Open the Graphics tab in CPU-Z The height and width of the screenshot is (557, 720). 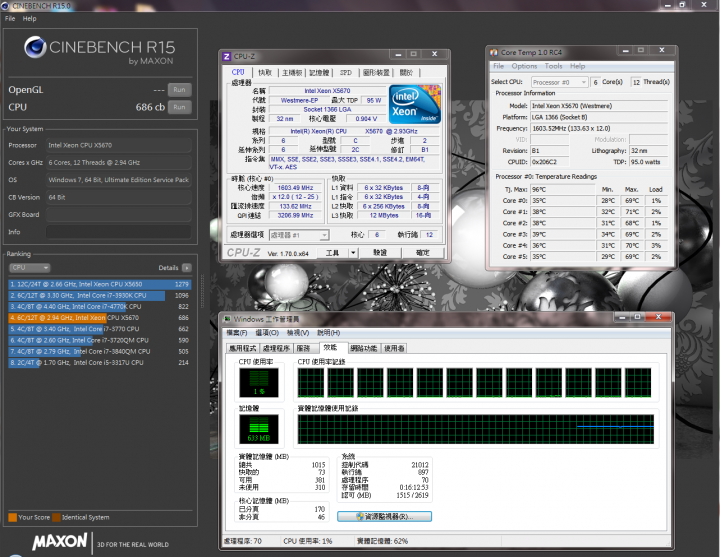376,73
